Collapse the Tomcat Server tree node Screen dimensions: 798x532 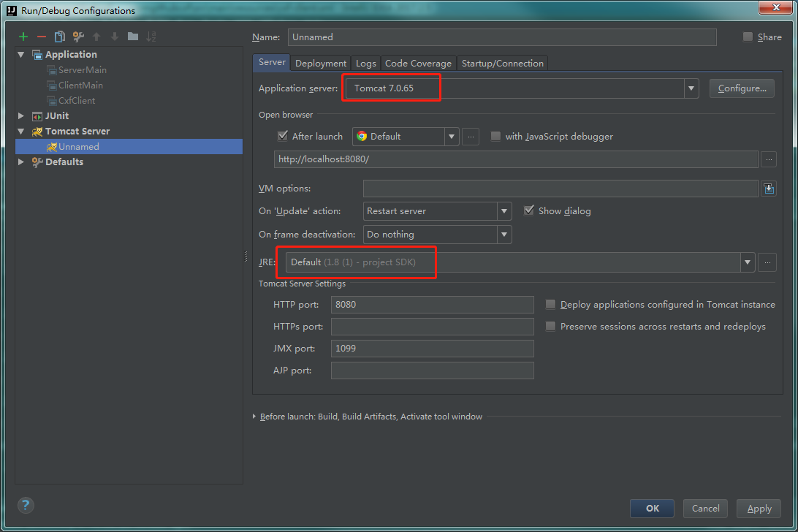click(21, 131)
